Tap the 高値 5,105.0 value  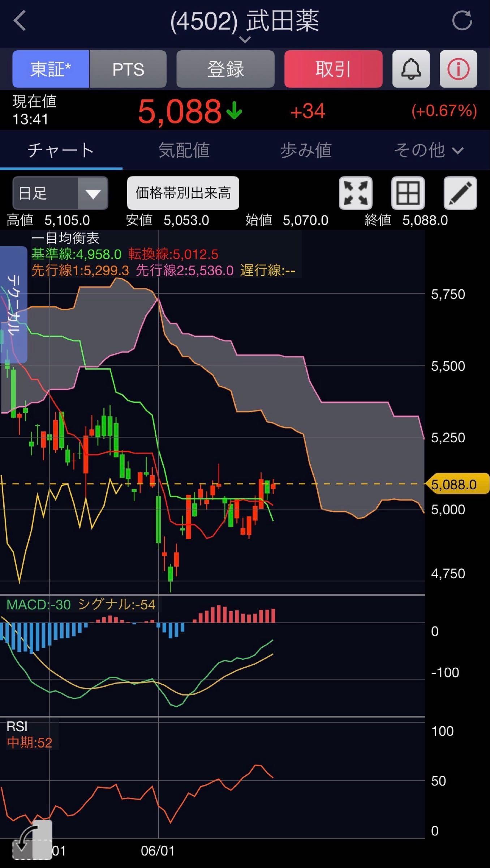pyautogui.click(x=48, y=220)
